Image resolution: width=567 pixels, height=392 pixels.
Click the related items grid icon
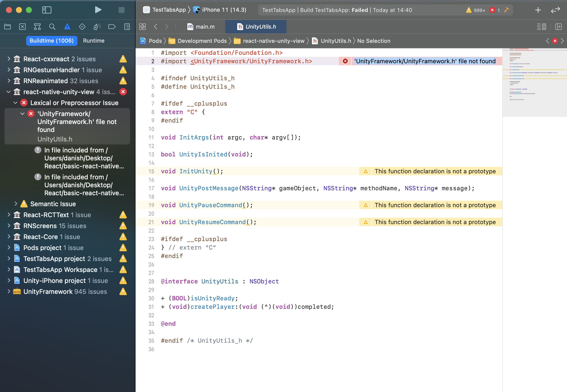[x=142, y=27]
